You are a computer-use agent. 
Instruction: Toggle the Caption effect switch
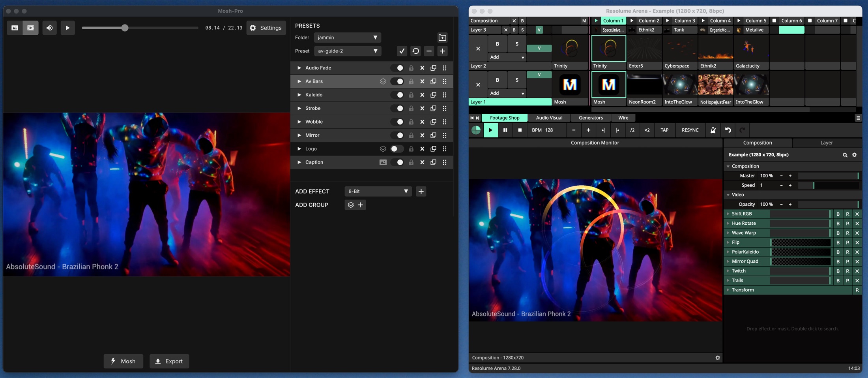tap(397, 162)
